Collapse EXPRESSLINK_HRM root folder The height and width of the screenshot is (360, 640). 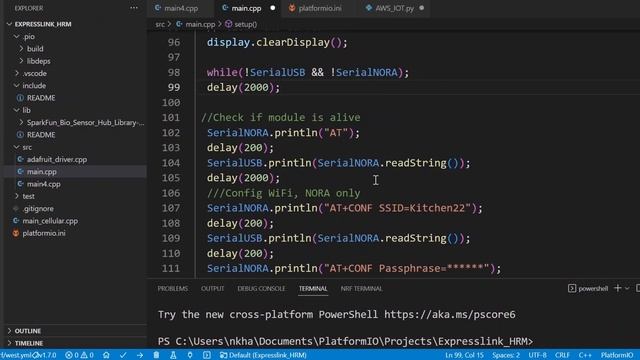(x=9, y=24)
